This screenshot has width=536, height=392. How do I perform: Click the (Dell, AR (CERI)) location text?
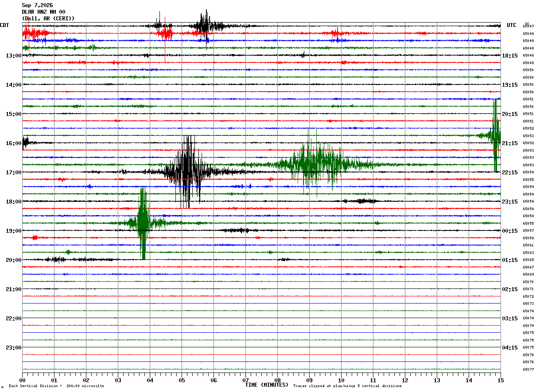click(x=48, y=18)
